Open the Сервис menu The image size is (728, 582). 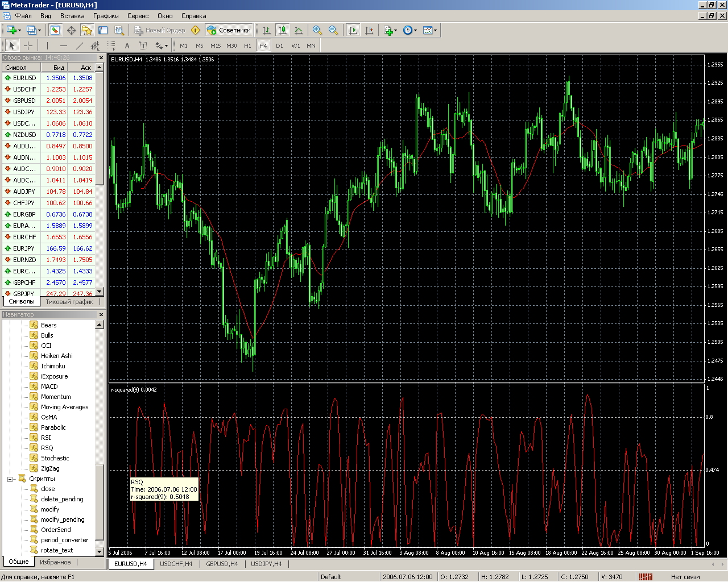coord(138,16)
